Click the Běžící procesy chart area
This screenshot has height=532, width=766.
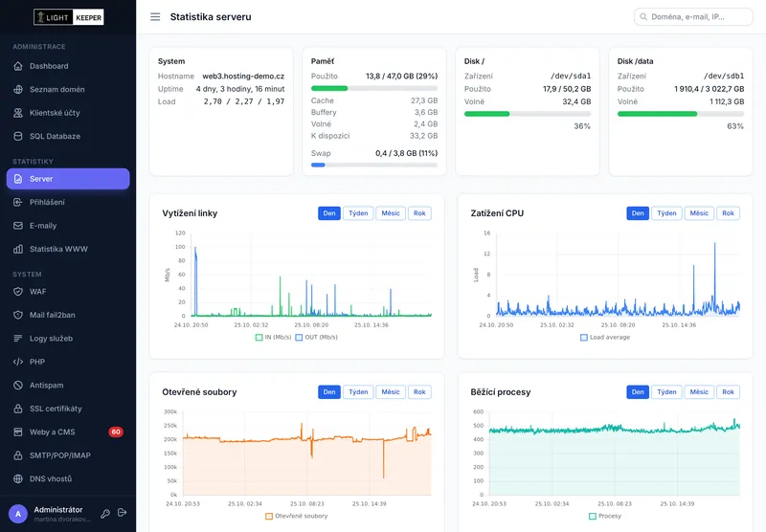[614, 454]
